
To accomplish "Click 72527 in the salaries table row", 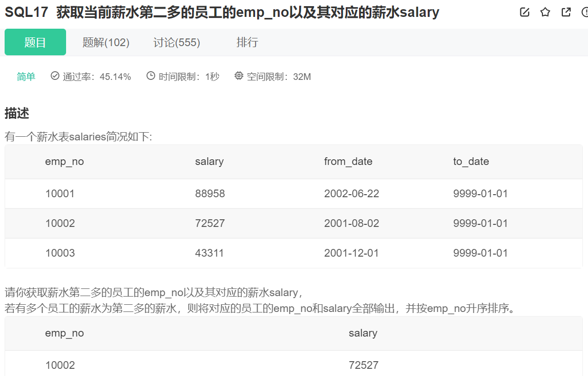I will pyautogui.click(x=210, y=223).
